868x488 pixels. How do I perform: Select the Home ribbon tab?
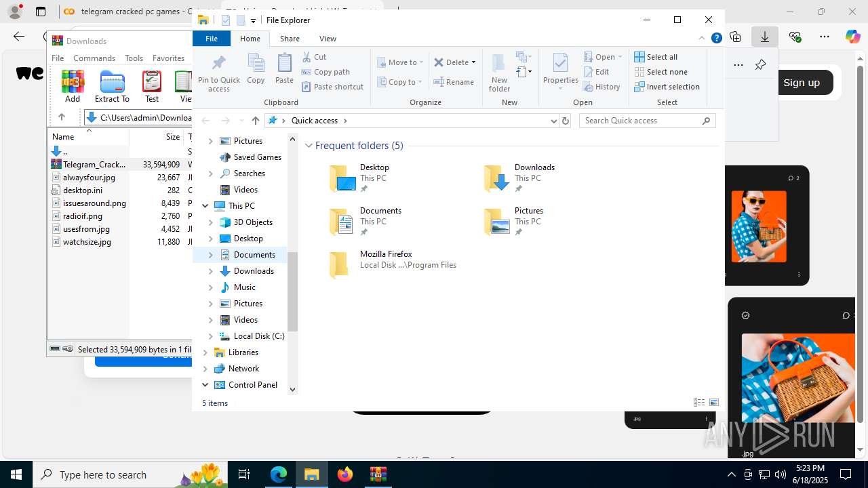click(x=250, y=39)
